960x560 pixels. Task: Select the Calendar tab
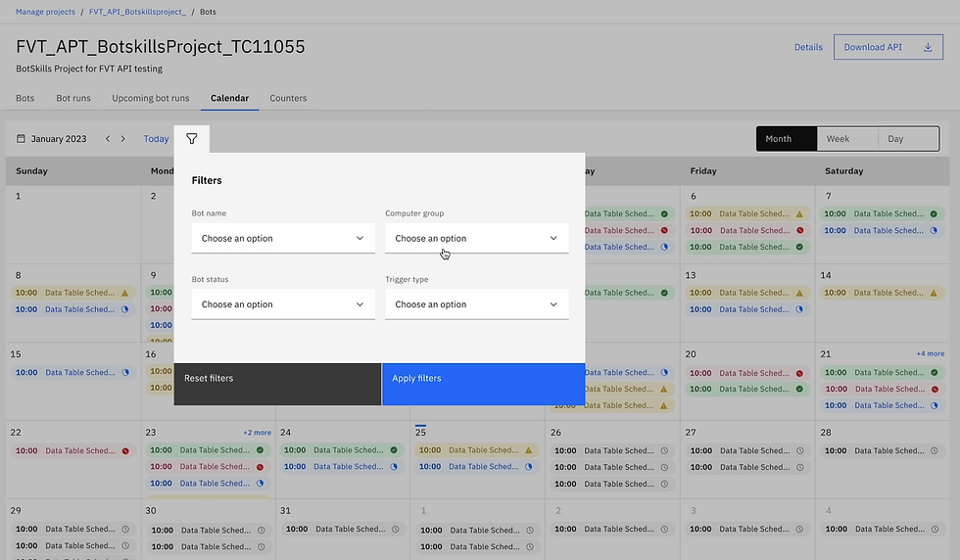point(229,98)
